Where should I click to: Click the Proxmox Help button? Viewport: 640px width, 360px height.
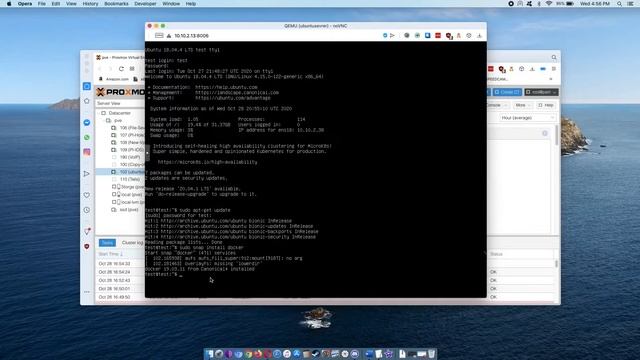coord(546,105)
